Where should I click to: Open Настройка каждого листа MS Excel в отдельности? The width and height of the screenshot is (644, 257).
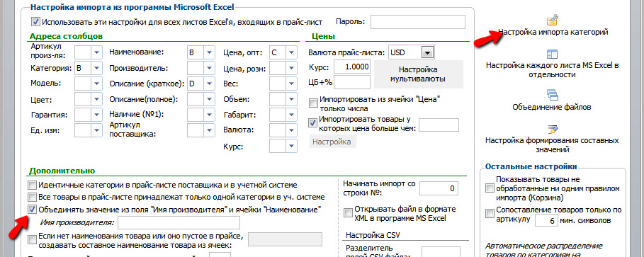pos(552,70)
